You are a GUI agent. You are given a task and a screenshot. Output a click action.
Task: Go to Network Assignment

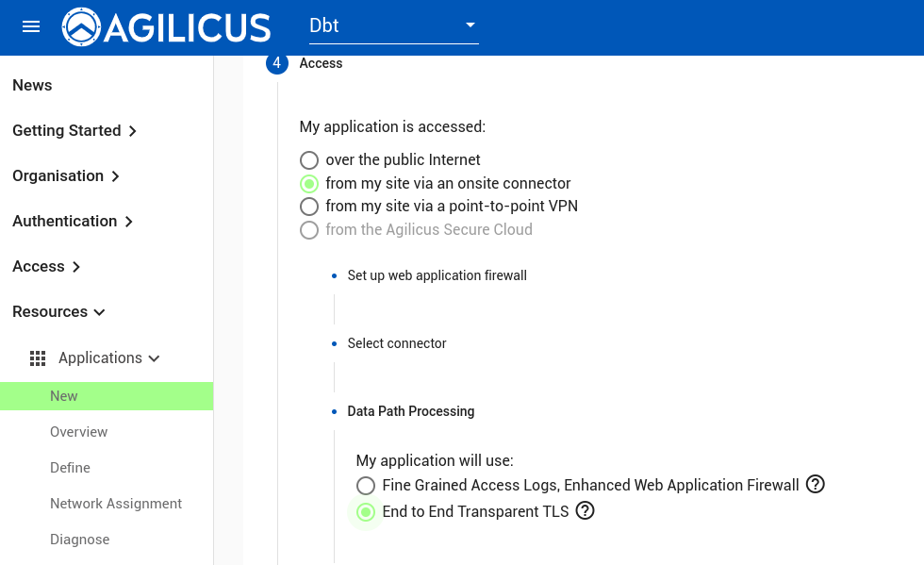click(116, 504)
